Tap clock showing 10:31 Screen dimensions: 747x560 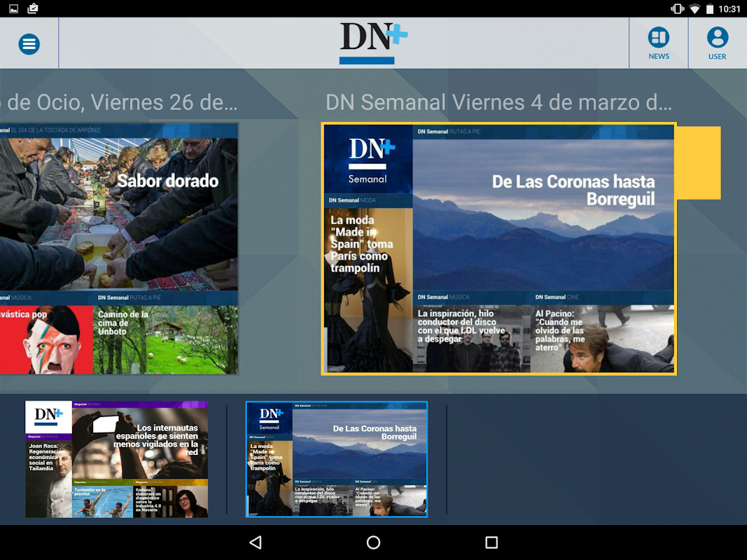[729, 8]
